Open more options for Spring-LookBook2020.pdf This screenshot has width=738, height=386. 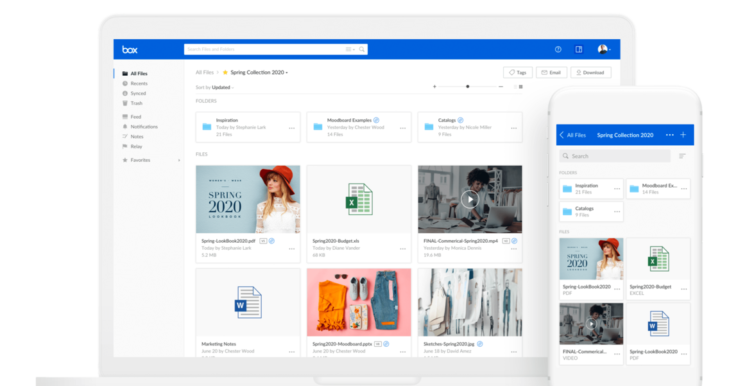click(292, 249)
